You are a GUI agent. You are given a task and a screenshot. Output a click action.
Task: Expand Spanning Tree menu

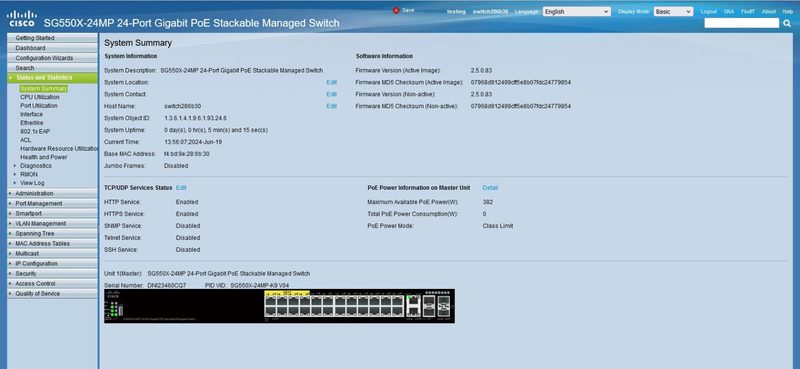(52, 233)
